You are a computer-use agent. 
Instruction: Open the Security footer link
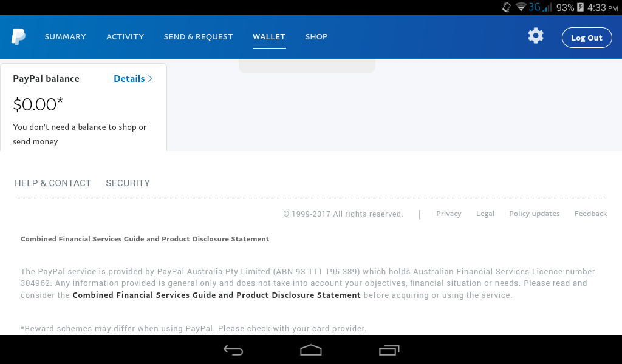coord(128,183)
